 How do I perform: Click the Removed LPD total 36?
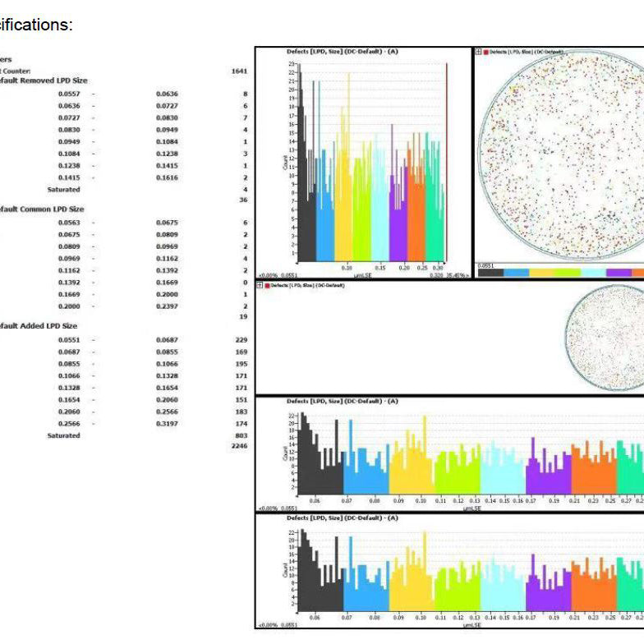243,200
